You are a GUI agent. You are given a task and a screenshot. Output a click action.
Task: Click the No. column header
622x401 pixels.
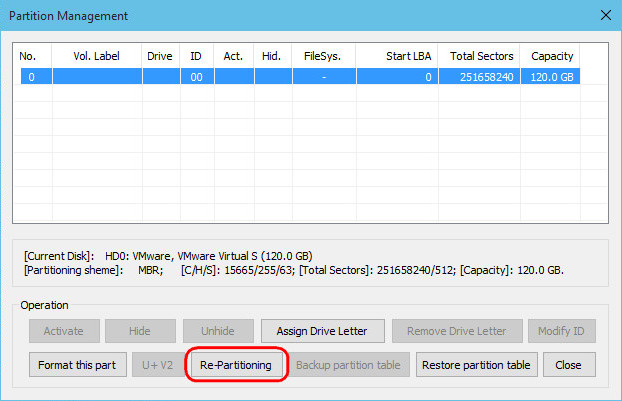(33, 56)
